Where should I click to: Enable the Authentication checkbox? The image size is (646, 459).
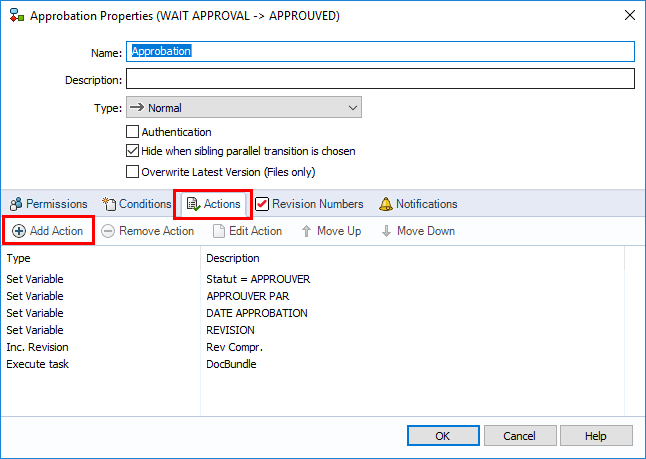point(132,132)
